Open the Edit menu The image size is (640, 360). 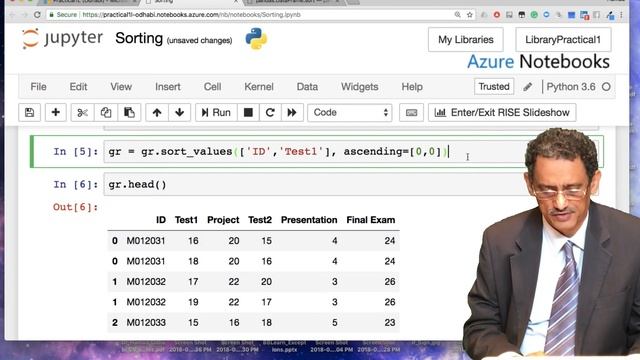78,87
